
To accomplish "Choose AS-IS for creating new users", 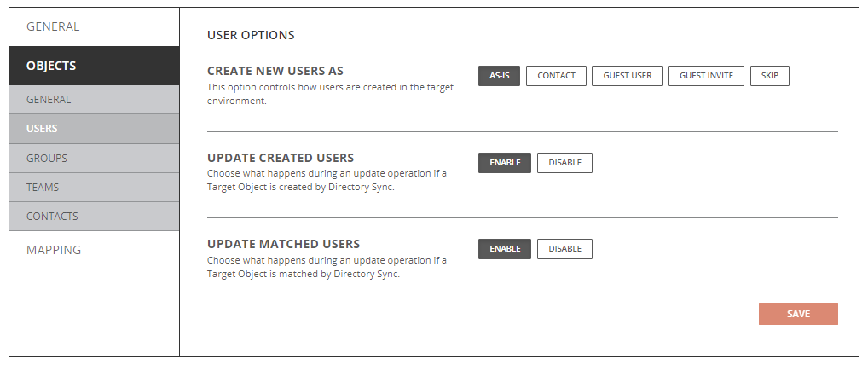I will (499, 76).
